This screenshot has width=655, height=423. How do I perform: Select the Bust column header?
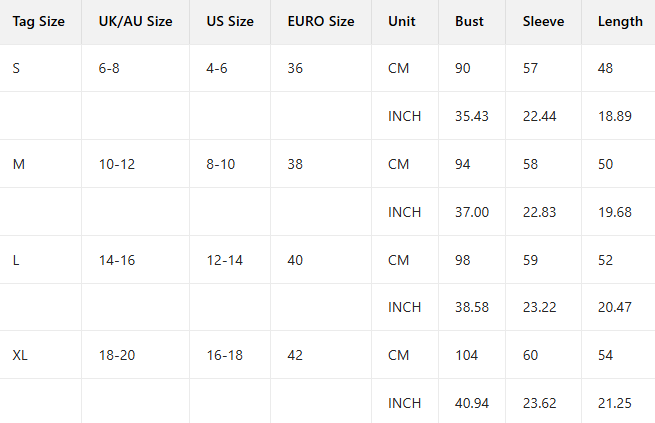click(469, 21)
